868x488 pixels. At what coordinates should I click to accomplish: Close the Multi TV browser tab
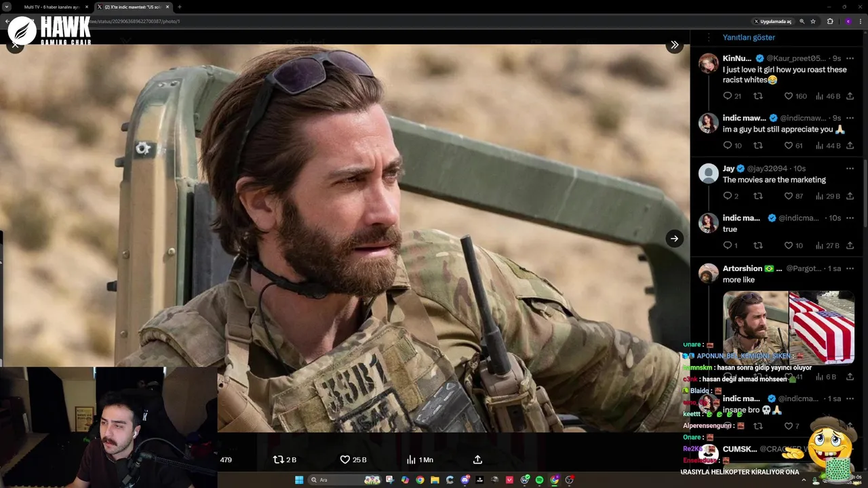(x=87, y=7)
